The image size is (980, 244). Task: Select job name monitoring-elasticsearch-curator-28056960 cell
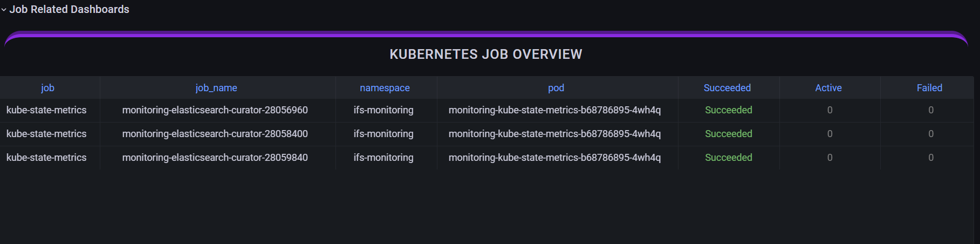pos(215,110)
